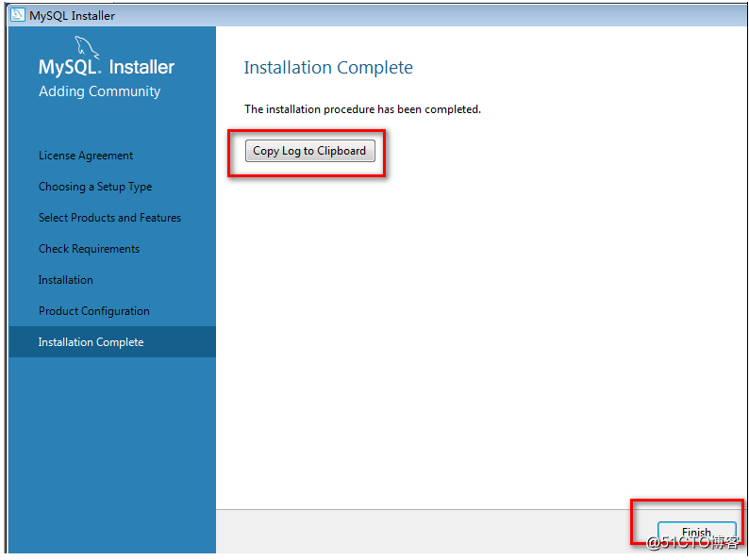Select Check Requirements step
The width and height of the screenshot is (749, 560).
click(x=89, y=249)
